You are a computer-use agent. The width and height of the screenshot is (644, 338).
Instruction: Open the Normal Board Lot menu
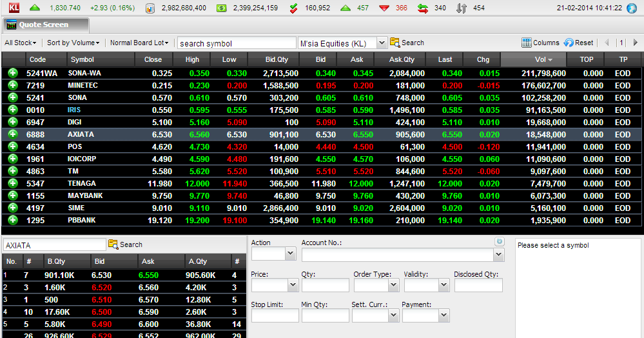139,43
